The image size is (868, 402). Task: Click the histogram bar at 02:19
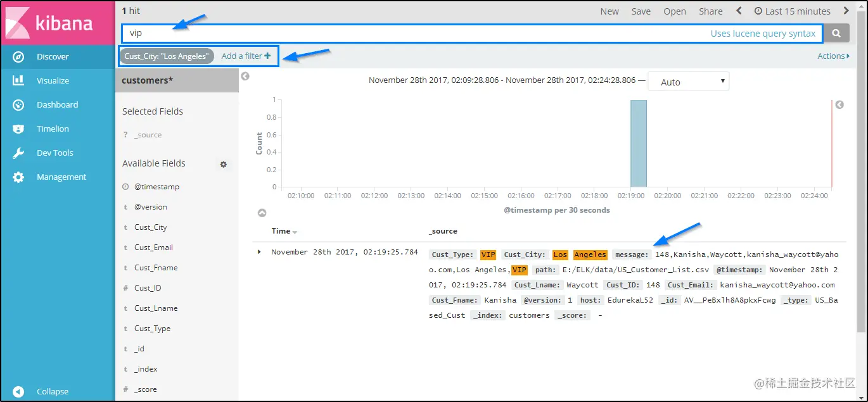pyautogui.click(x=638, y=144)
